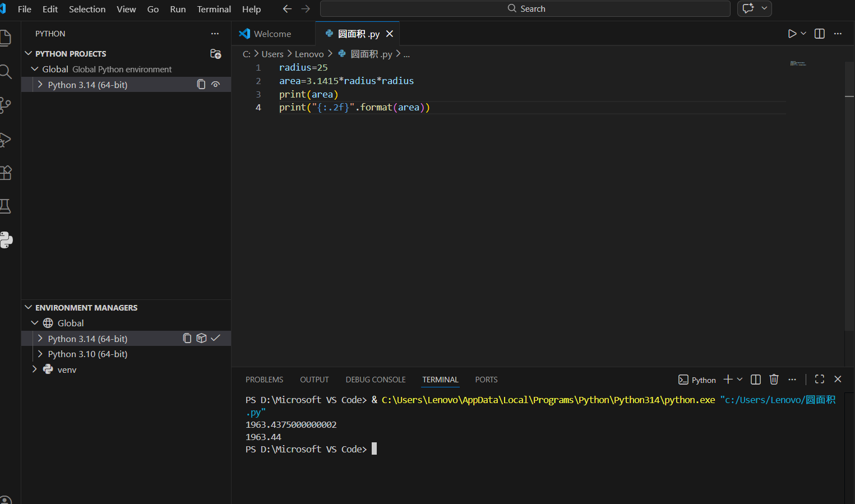Viewport: 855px width, 504px height.
Task: Set Python 3.14 as active with checkmark
Action: [215, 338]
